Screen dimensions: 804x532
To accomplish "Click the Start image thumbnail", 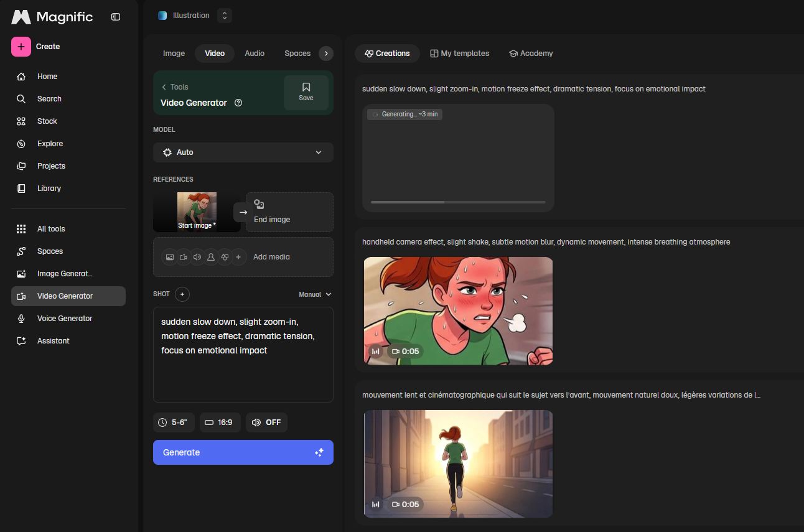I will coord(197,212).
